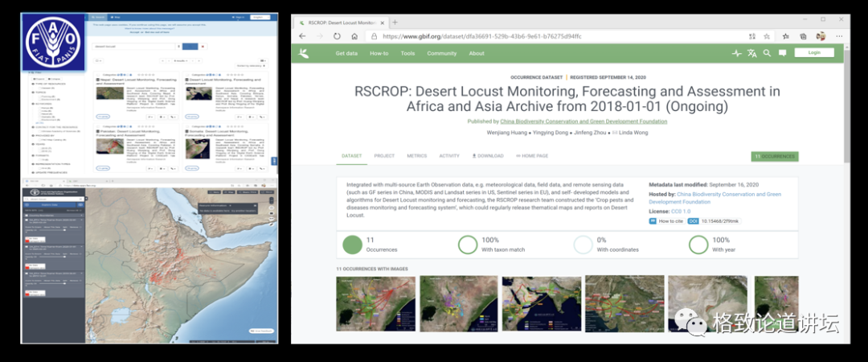Switch to the METRICS tab
The height and width of the screenshot is (362, 868).
417,156
